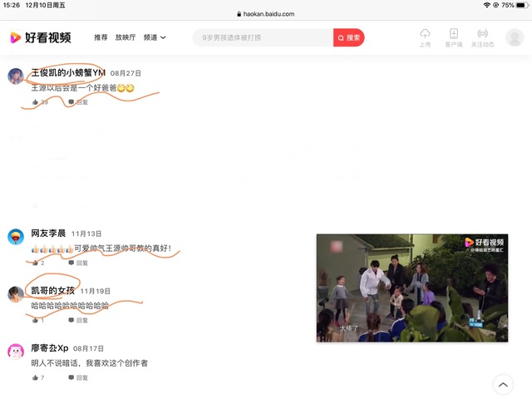Reply to 凯哥的女孩's comment
This screenshot has width=532, height=399.
pyautogui.click(x=78, y=320)
